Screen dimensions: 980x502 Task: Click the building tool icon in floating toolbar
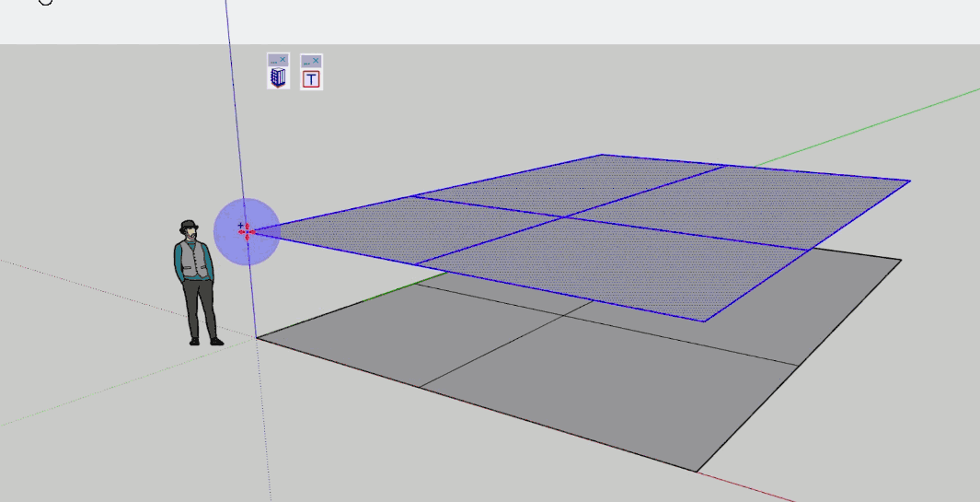278,78
